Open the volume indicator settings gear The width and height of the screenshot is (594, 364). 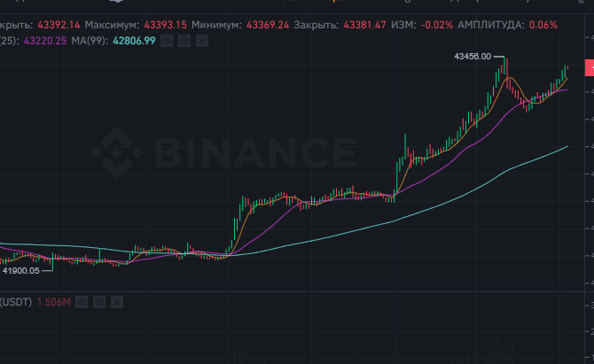98,302
